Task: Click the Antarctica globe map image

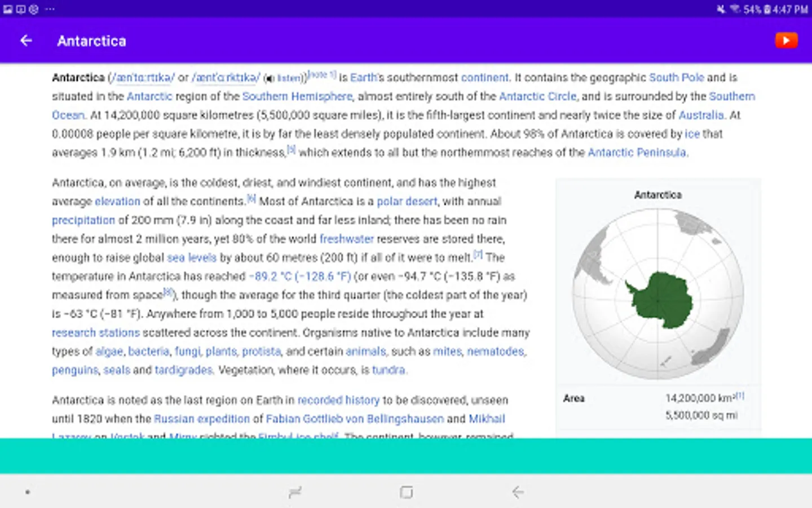Action: pos(657,294)
